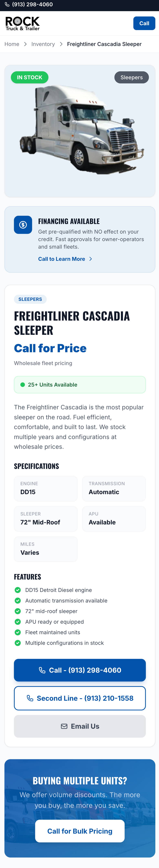Click green checkmark beside DD15 Detroit Diesel
Image resolution: width=159 pixels, height=868 pixels.
coord(18,590)
